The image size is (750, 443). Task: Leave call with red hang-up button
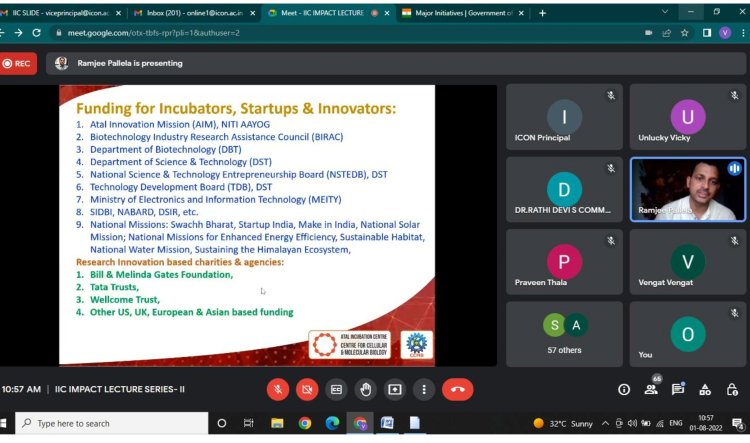[458, 389]
